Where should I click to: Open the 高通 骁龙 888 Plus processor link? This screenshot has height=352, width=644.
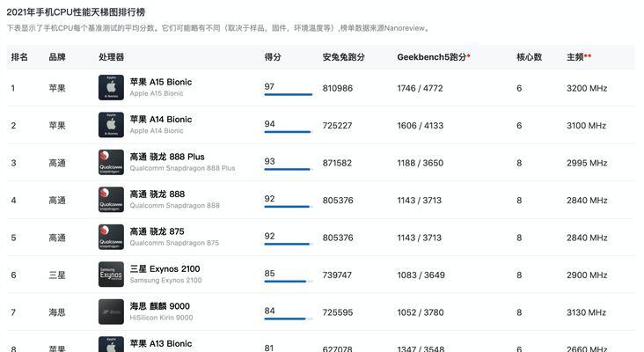167,157
